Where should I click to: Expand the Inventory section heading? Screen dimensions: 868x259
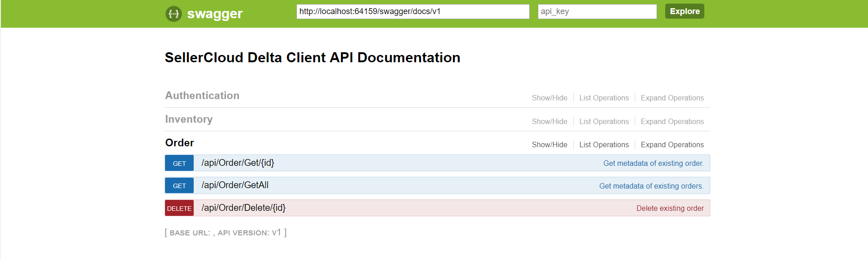coord(189,119)
